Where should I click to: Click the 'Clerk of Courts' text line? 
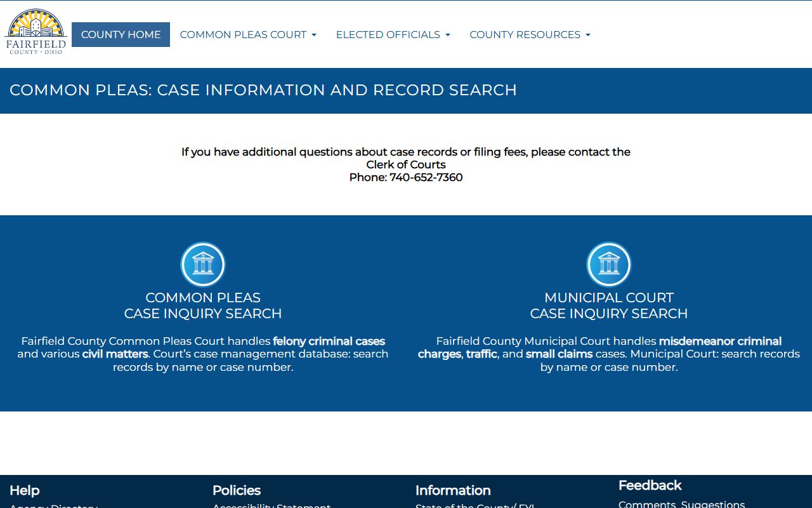pyautogui.click(x=406, y=164)
